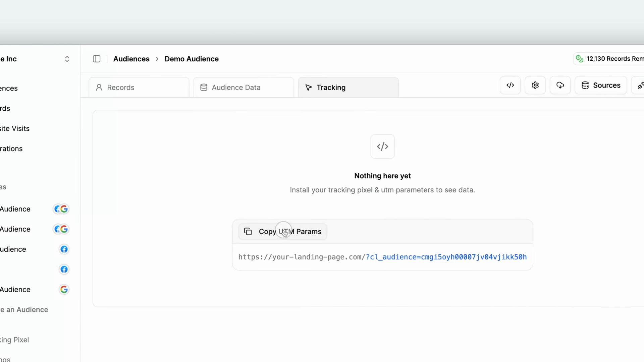
Task: Click the breadcrumb chevron after Audiences
Action: 157,59
